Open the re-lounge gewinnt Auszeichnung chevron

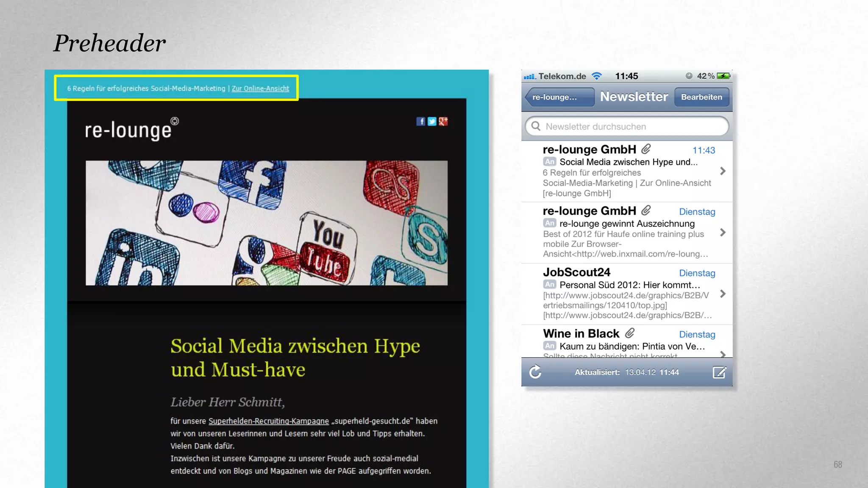[x=723, y=233]
